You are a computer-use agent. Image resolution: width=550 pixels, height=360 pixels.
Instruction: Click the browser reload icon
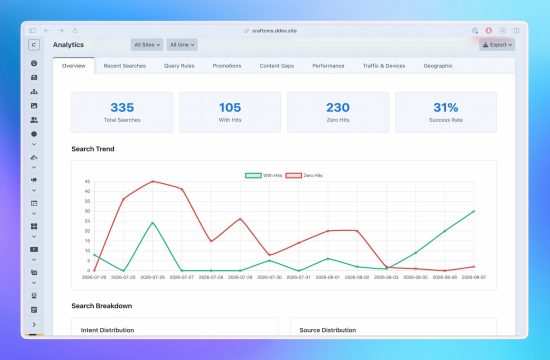(x=75, y=31)
